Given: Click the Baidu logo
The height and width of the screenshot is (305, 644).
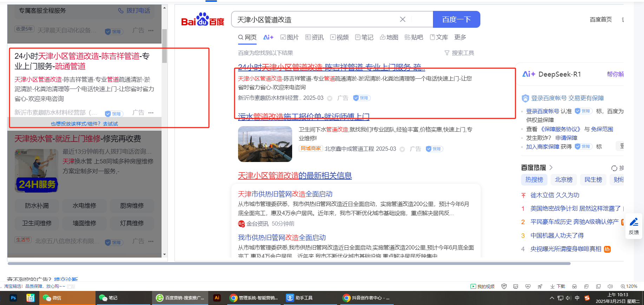Looking at the screenshot, I should click(x=202, y=20).
